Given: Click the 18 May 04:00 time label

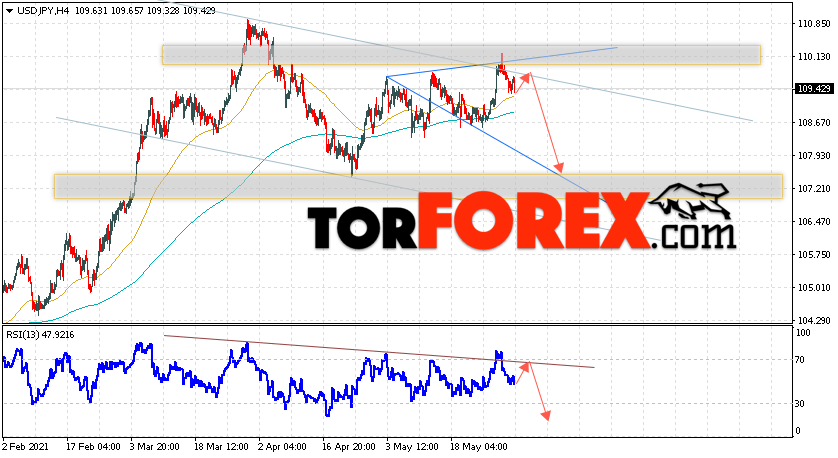Looking at the screenshot, I should [478, 446].
